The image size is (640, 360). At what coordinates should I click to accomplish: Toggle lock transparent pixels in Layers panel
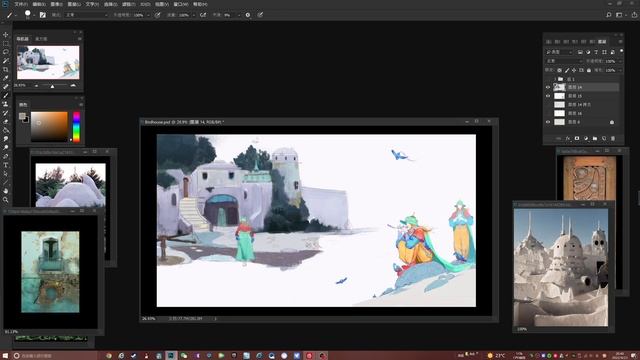coord(559,70)
